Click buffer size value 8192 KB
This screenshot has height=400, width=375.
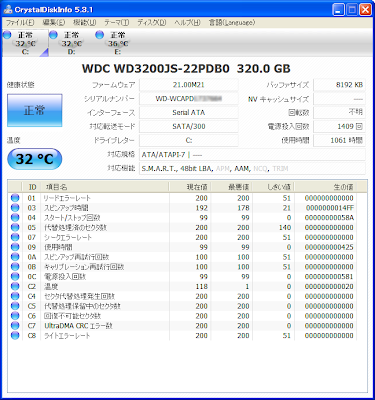[x=339, y=85]
